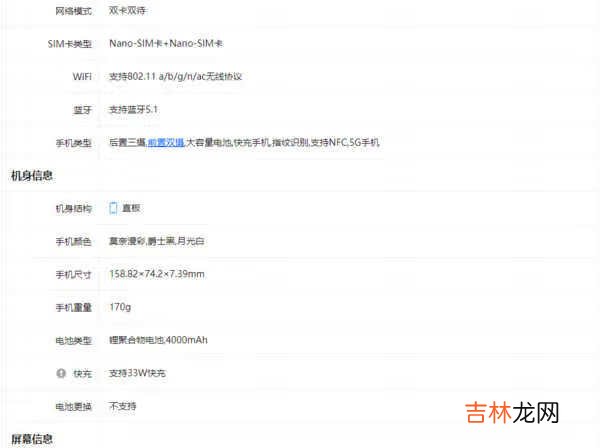
Task: Select the Nano-SIM卡+Nano-SIM卡 value
Action: point(166,44)
